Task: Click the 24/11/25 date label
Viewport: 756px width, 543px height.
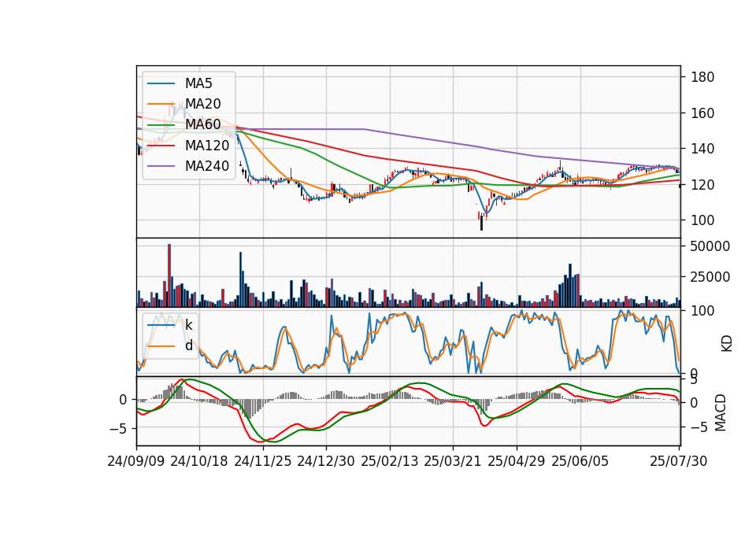Action: click(x=263, y=461)
